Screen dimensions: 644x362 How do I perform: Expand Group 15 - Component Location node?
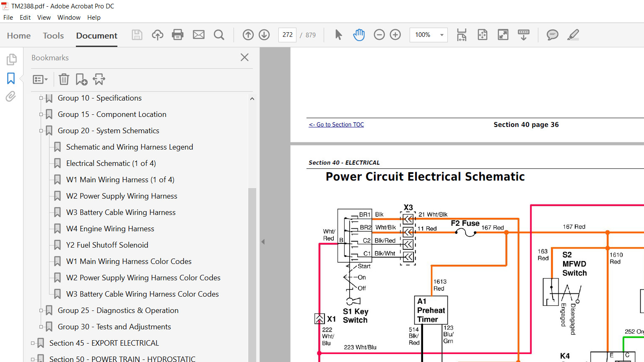click(41, 114)
